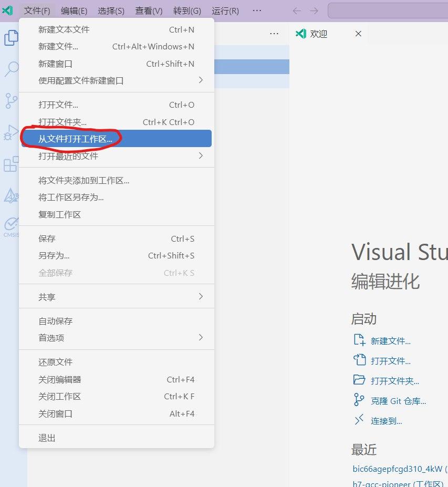Open side bar more actions ellipsis
Image resolution: width=448 pixels, height=487 pixels.
(x=274, y=34)
